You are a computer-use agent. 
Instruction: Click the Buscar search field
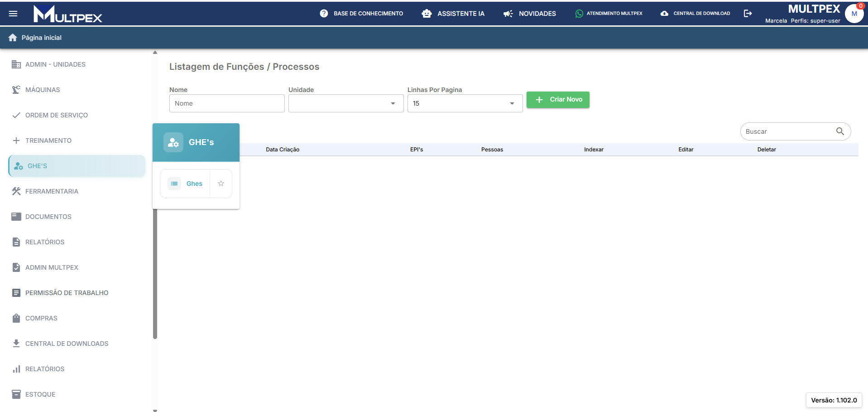pyautogui.click(x=796, y=131)
